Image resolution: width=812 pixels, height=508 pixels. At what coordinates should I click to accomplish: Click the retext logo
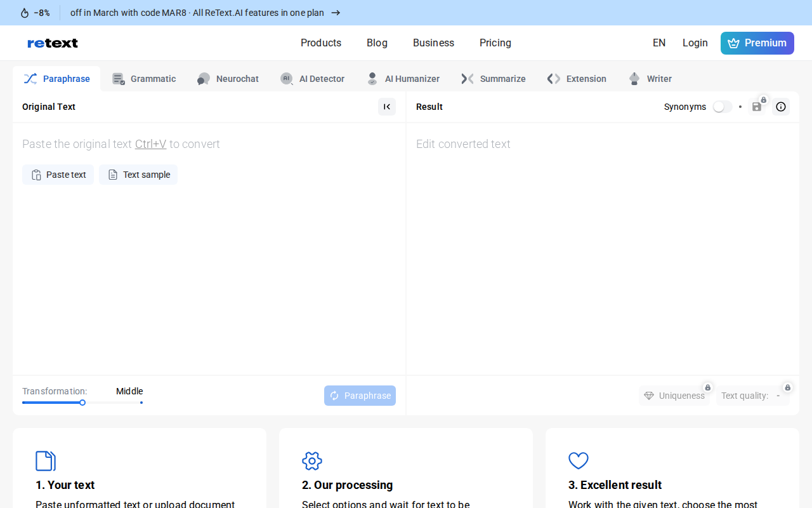coord(53,43)
